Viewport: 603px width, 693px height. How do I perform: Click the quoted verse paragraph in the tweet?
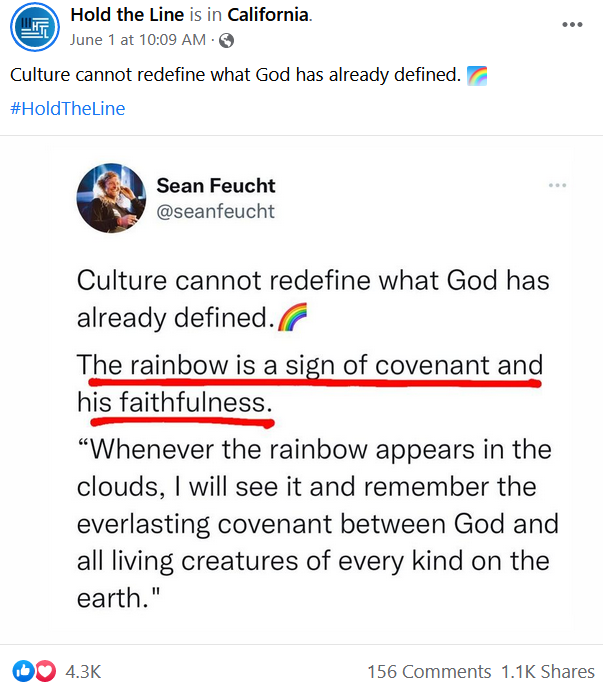pyautogui.click(x=317, y=525)
